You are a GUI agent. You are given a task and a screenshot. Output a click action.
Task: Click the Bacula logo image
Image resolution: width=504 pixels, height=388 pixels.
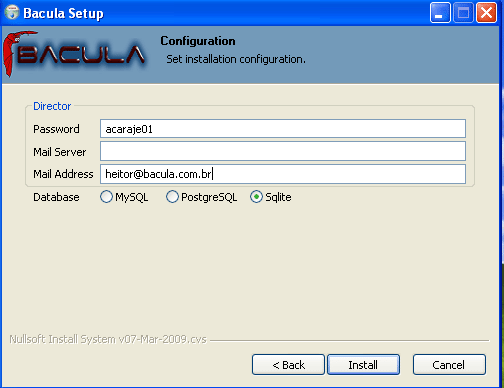point(75,54)
